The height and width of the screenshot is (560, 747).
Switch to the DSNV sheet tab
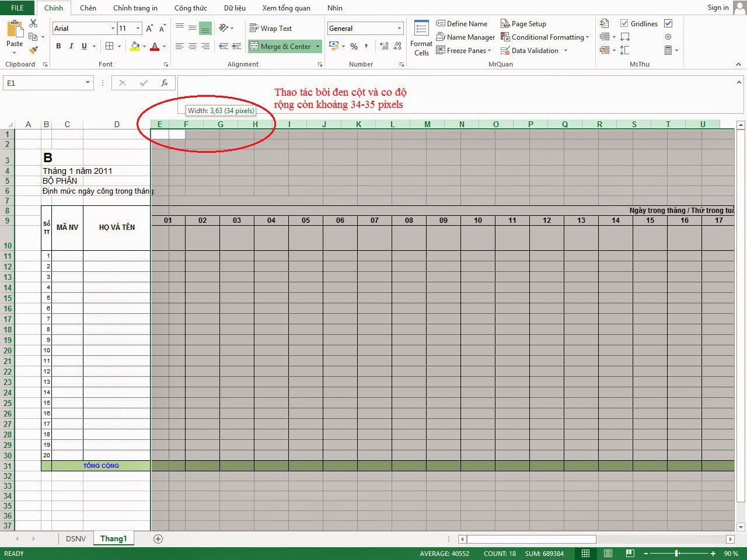75,538
